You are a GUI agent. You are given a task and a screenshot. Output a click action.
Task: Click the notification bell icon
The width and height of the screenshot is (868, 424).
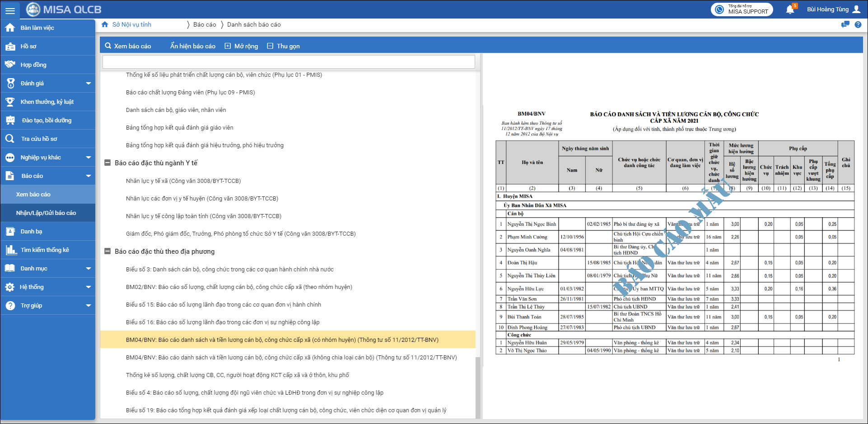pos(790,9)
